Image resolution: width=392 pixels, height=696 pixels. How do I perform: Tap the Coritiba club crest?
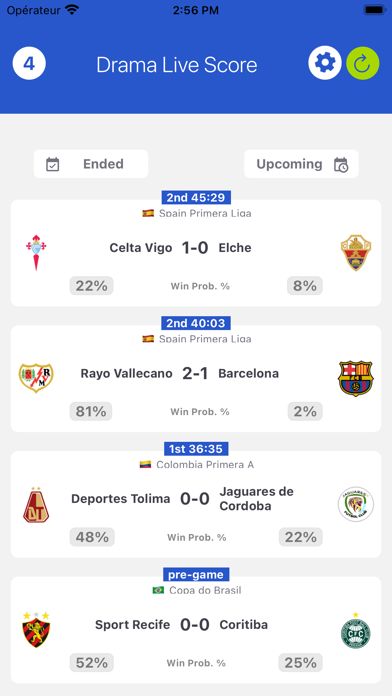pyautogui.click(x=356, y=629)
